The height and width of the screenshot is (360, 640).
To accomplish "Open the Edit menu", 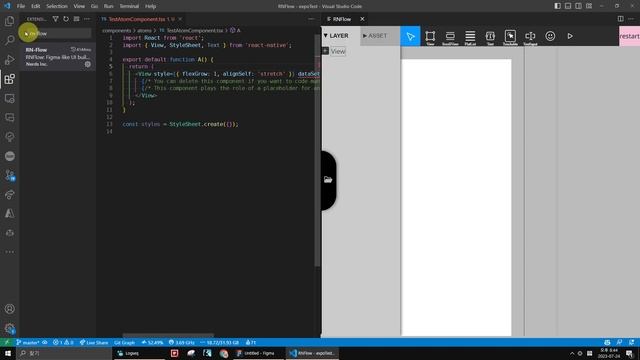I will [x=36, y=6].
